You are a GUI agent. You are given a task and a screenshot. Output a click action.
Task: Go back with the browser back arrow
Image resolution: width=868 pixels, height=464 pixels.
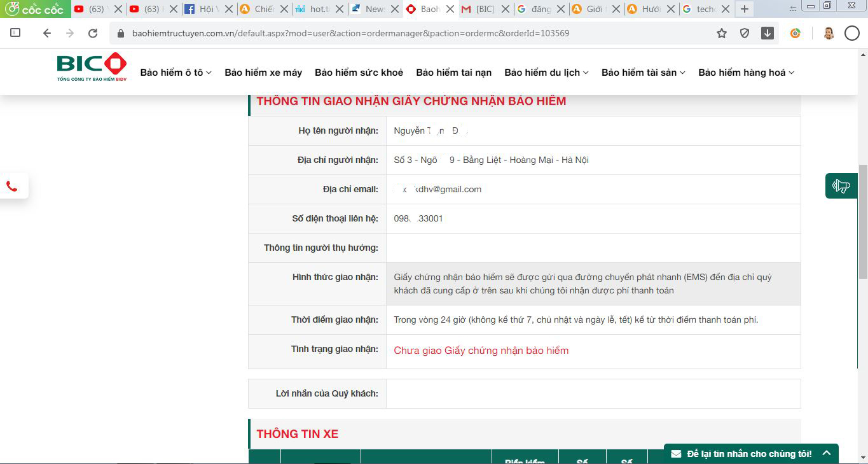pos(47,33)
